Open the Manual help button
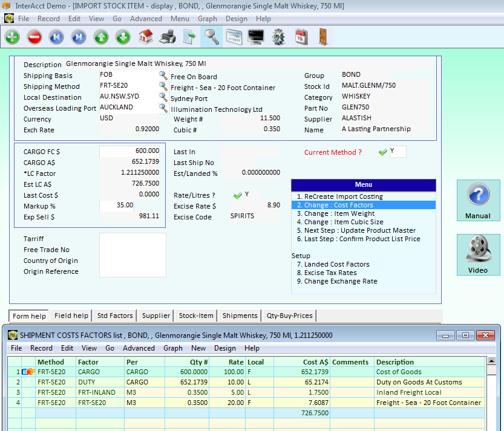This screenshot has height=431, width=504. 478,201
